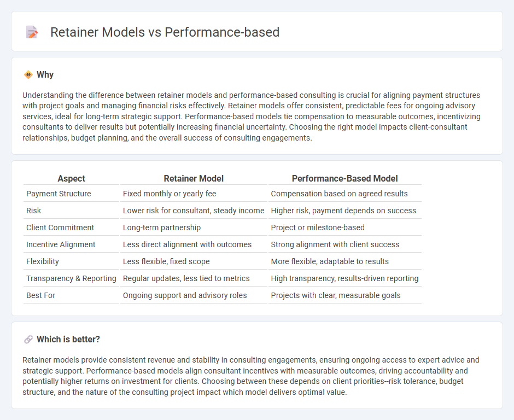Click the document pencil icon beside the title
The image size is (514, 420).
pyautogui.click(x=32, y=32)
